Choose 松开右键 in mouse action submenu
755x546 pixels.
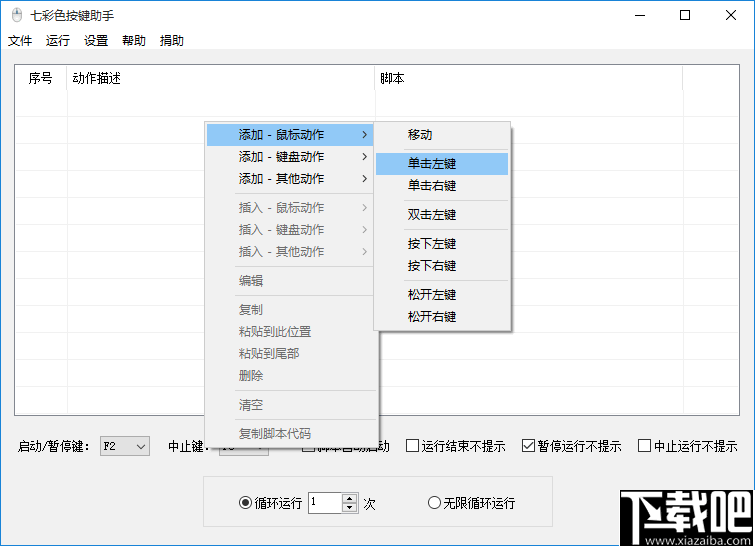[442, 317]
